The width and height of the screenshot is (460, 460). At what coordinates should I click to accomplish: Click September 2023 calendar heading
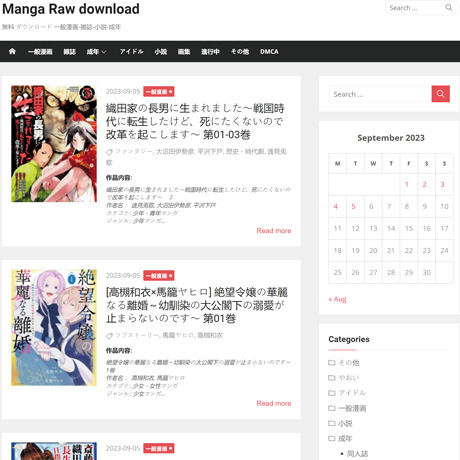pos(391,138)
